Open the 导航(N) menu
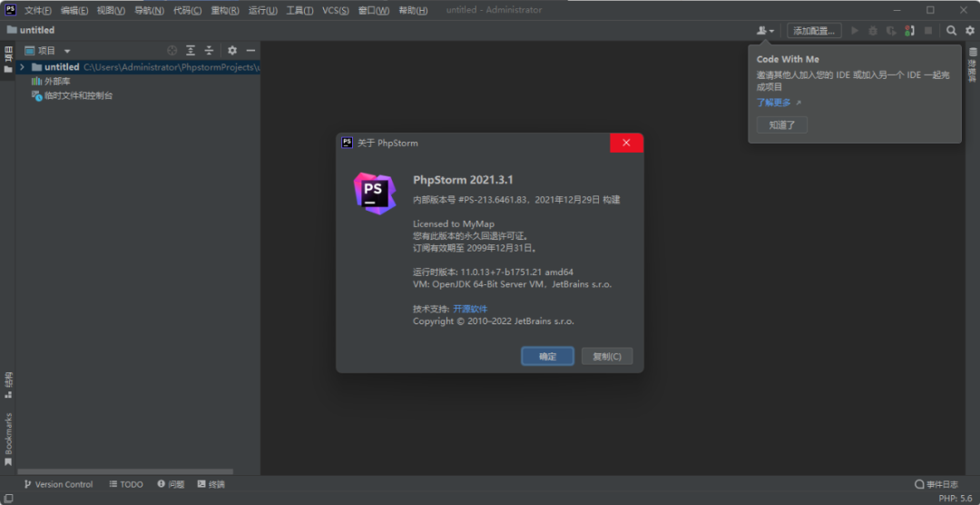 150,11
